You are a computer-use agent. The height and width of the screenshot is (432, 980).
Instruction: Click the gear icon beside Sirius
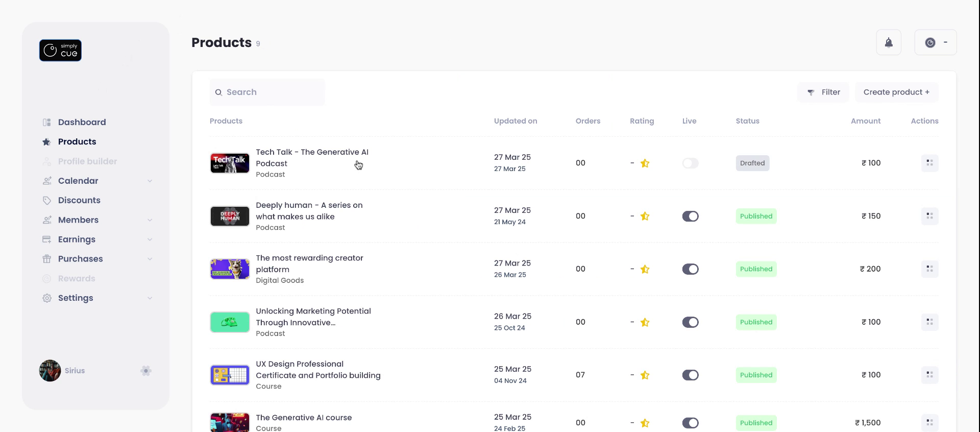pyautogui.click(x=146, y=371)
